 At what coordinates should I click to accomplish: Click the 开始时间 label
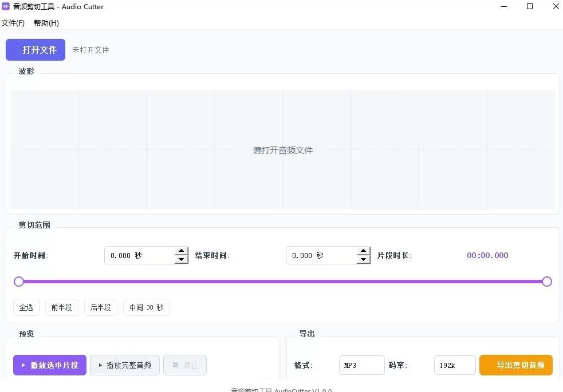click(30, 255)
